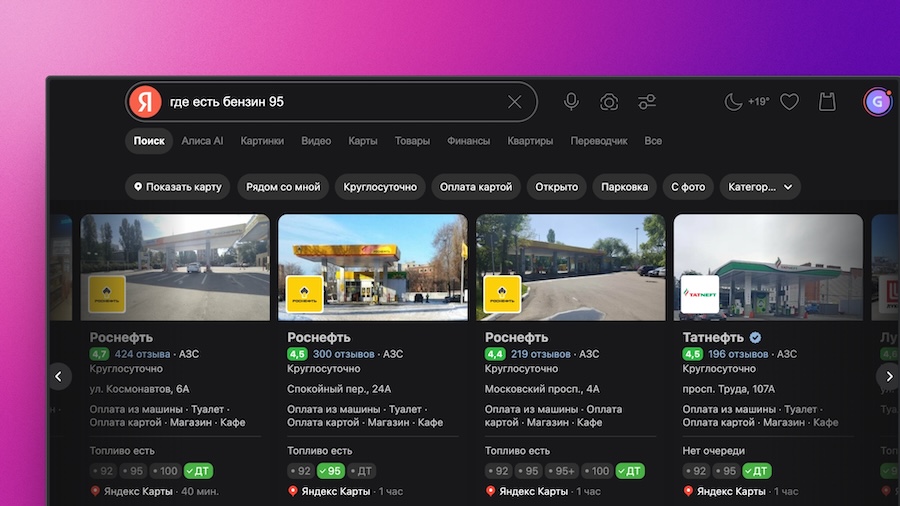Click address Спокойный пер., 24А

point(339,389)
